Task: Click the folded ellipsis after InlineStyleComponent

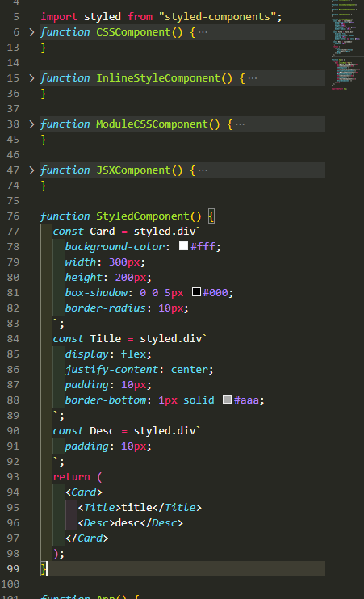Action: point(253,78)
